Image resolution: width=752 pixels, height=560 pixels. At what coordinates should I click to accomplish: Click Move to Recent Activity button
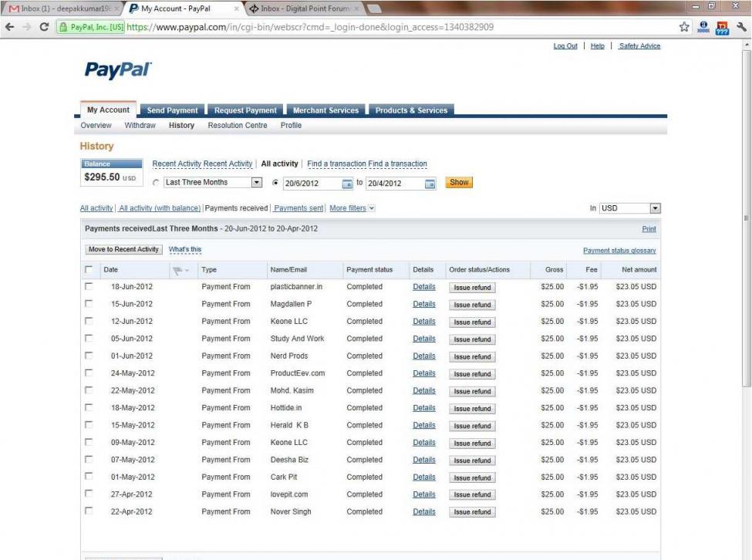123,249
